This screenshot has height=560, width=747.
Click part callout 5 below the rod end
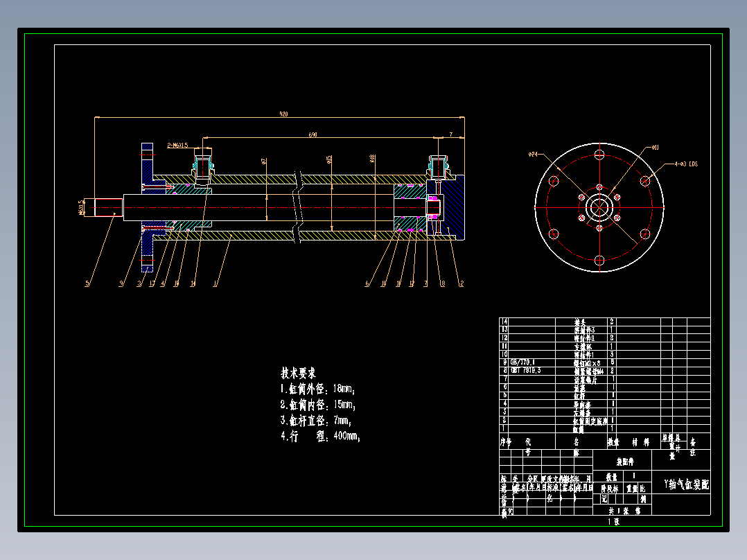(87, 283)
